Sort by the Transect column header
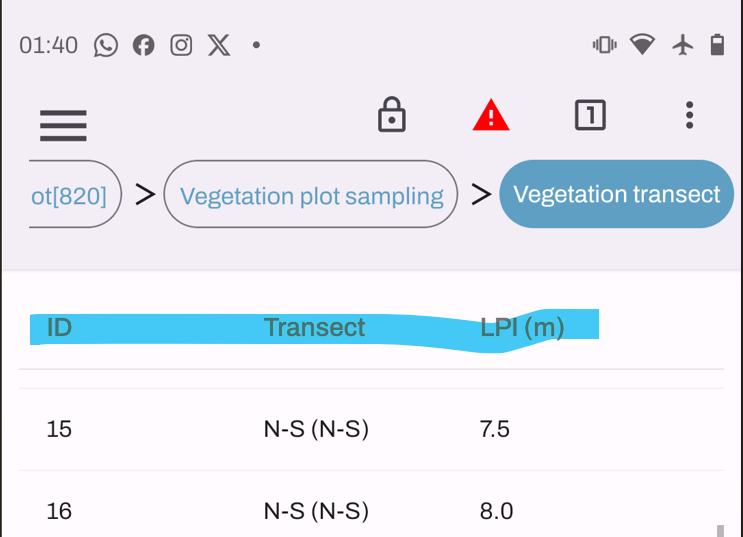Image resolution: width=743 pixels, height=537 pixels. [x=314, y=327]
